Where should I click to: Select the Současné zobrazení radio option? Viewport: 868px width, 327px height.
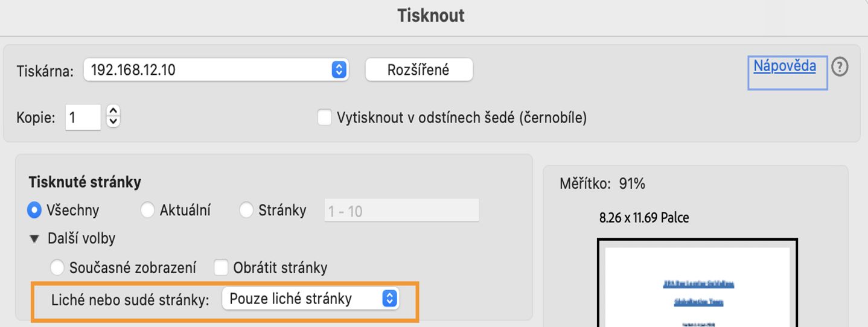tap(57, 267)
